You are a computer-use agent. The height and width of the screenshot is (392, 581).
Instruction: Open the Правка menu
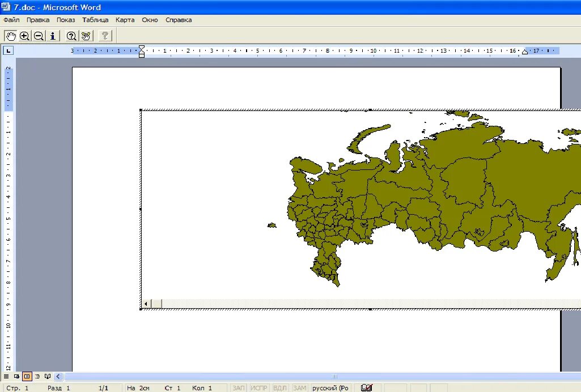click(38, 20)
